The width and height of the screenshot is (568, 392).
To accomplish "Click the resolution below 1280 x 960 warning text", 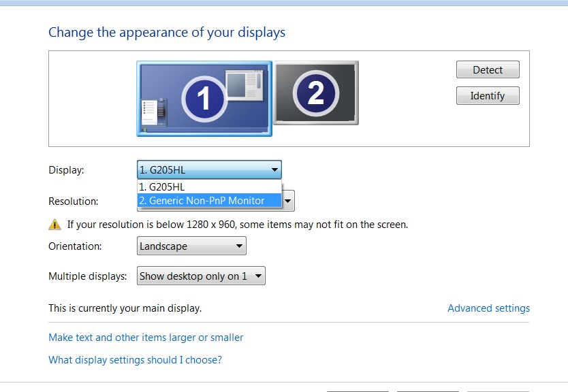I will [x=238, y=225].
